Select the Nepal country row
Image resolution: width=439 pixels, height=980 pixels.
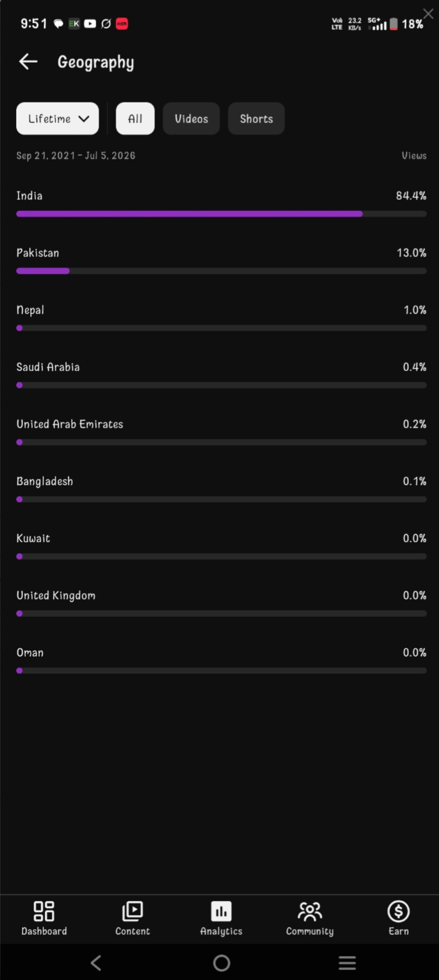click(221, 318)
